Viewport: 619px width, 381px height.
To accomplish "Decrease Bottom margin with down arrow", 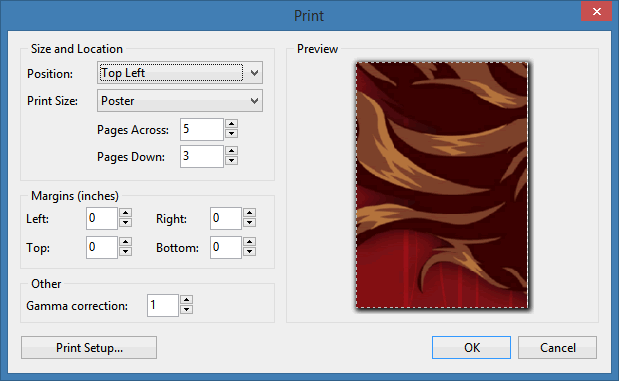I will [x=249, y=252].
